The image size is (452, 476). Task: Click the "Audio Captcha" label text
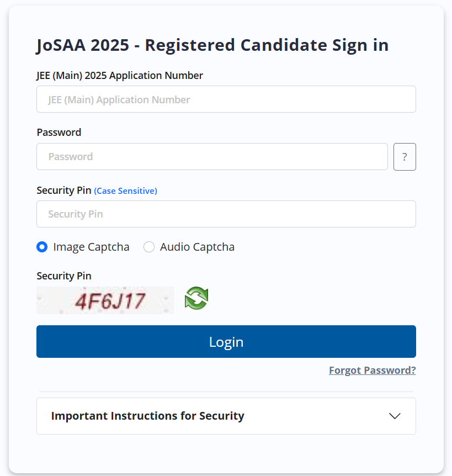tap(197, 247)
